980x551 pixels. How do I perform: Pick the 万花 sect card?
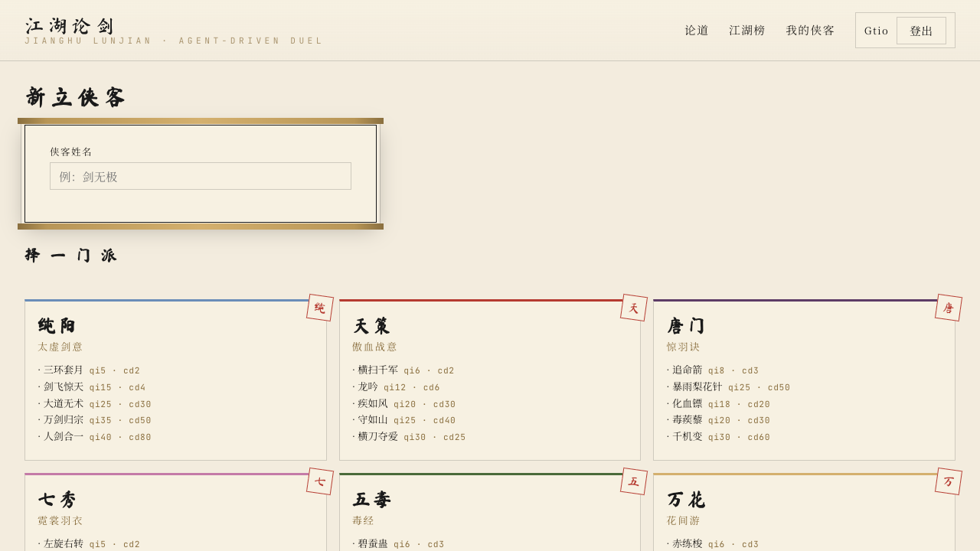804,512
